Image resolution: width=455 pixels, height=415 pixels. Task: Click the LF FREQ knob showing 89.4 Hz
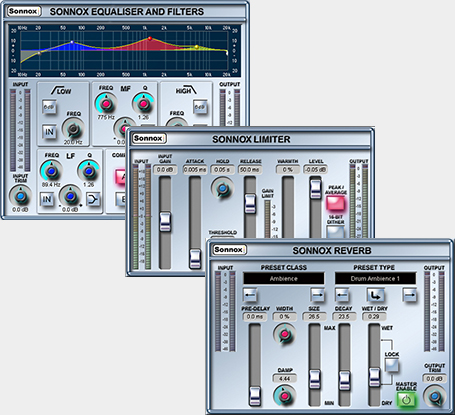[x=51, y=171]
